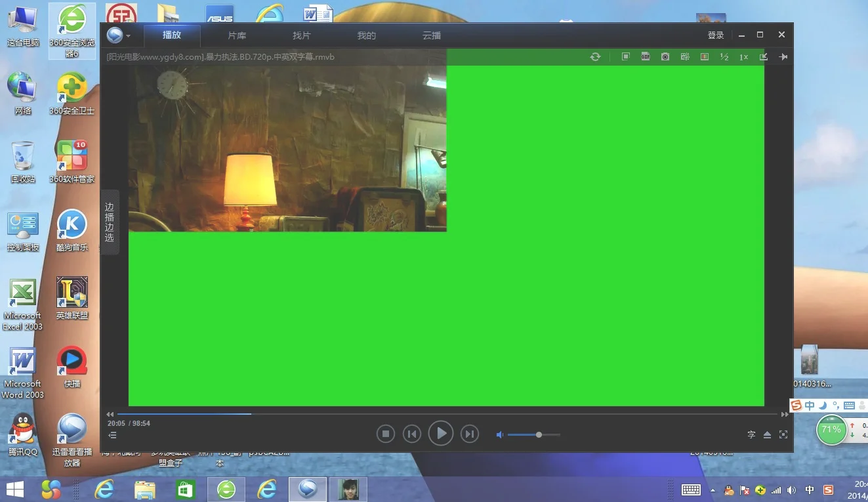The height and width of the screenshot is (502, 868).
Task: Select the 英雄联盟 desktop shortcut
Action: pos(72,299)
